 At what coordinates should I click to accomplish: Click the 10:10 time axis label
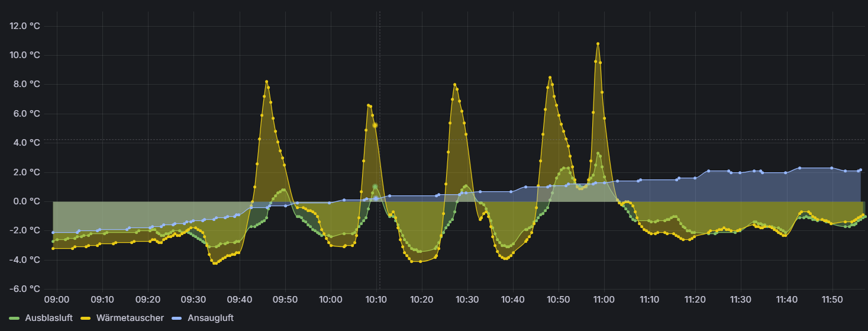pos(376,300)
